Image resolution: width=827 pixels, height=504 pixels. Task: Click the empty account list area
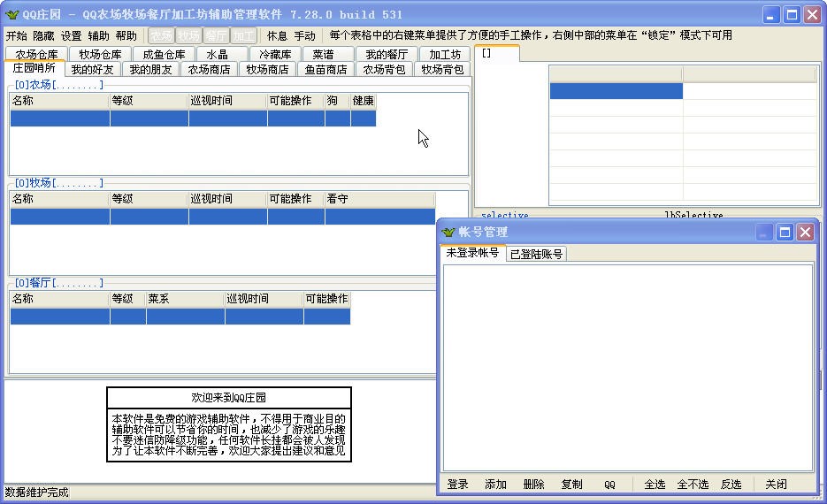628,368
